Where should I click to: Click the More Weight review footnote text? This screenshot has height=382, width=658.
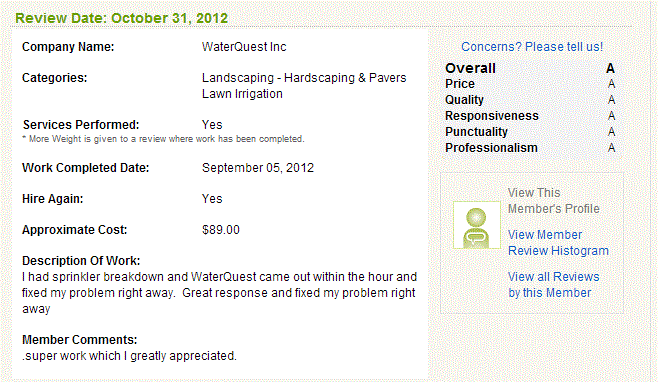[x=163, y=139]
